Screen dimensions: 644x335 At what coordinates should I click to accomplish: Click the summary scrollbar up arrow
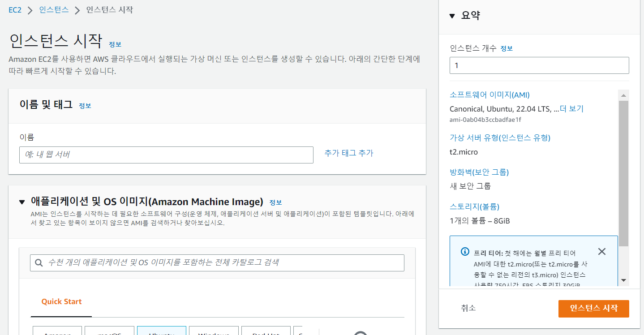click(x=623, y=95)
